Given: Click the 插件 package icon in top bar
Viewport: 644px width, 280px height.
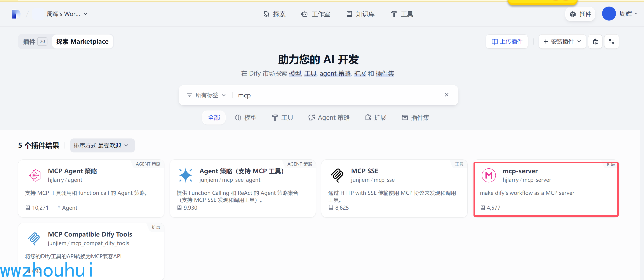Looking at the screenshot, I should pyautogui.click(x=573, y=14).
